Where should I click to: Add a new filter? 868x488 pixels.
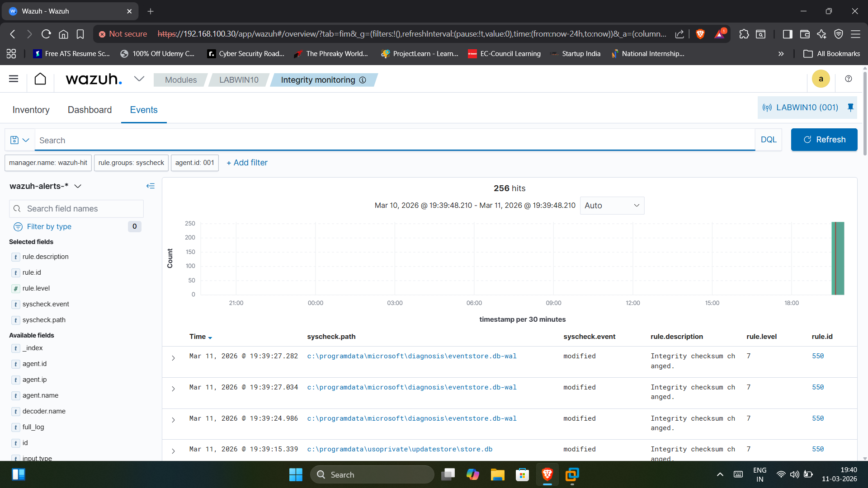(247, 163)
